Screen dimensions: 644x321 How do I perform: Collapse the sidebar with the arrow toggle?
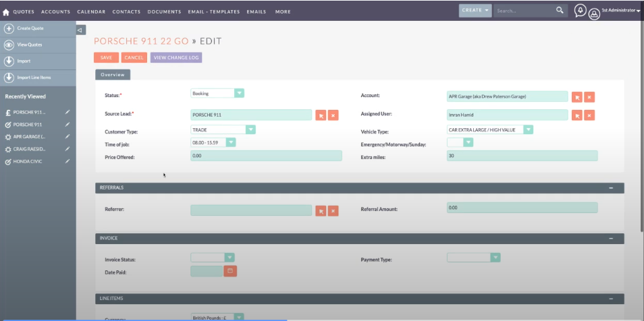pos(80,30)
